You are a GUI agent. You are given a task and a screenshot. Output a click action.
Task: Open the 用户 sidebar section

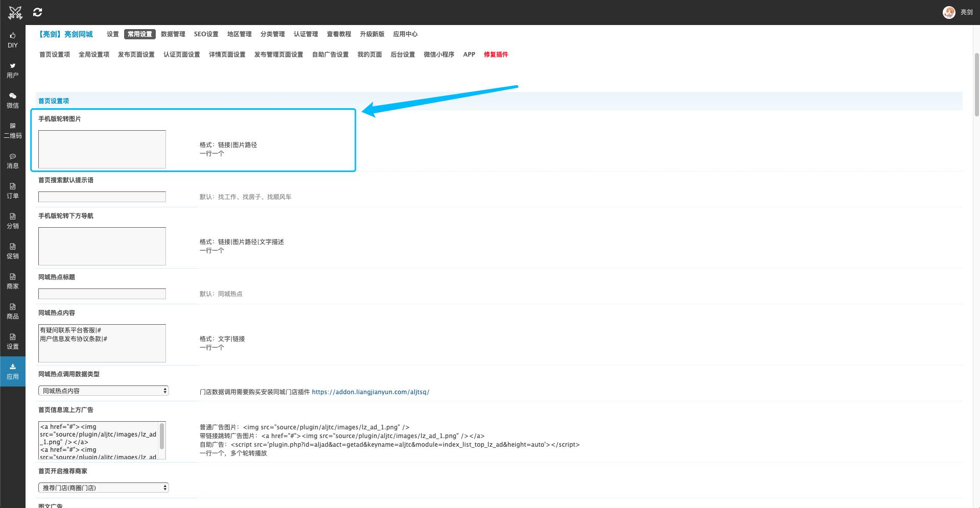pyautogui.click(x=13, y=70)
